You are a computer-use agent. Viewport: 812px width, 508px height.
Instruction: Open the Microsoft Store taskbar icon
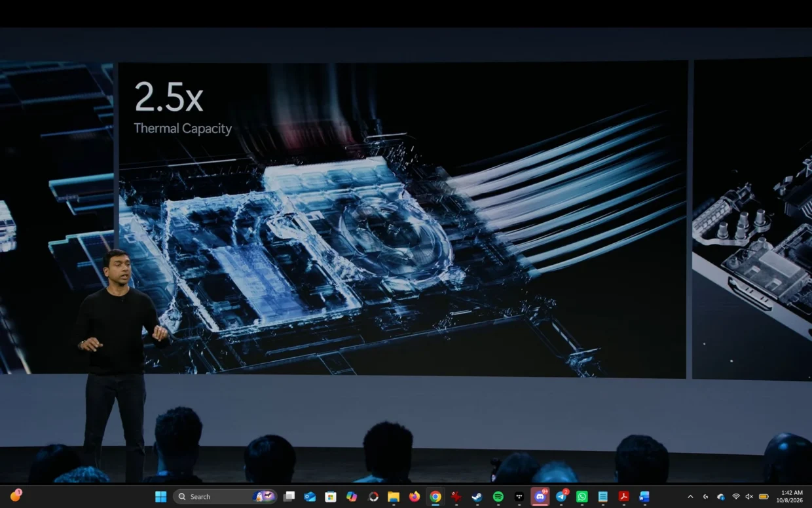[331, 497]
